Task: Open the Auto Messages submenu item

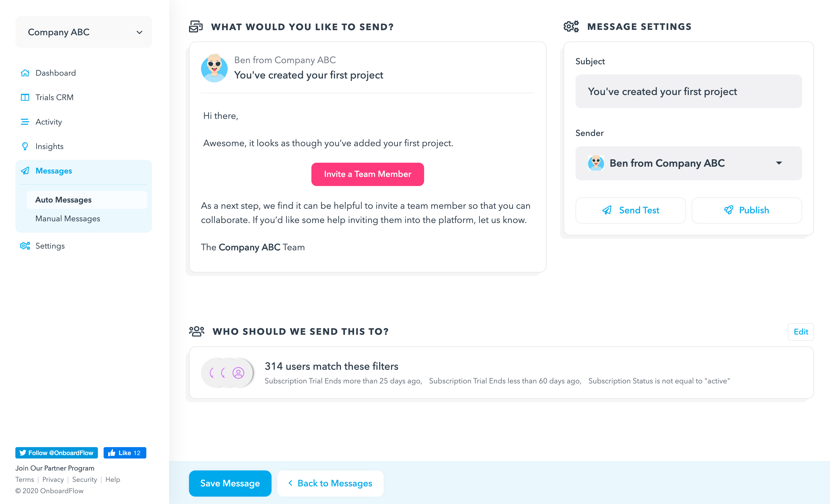Action: (63, 200)
